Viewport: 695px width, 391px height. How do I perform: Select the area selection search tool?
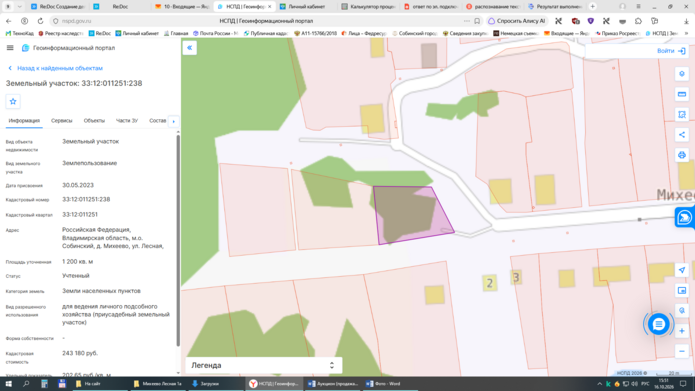coord(682,115)
